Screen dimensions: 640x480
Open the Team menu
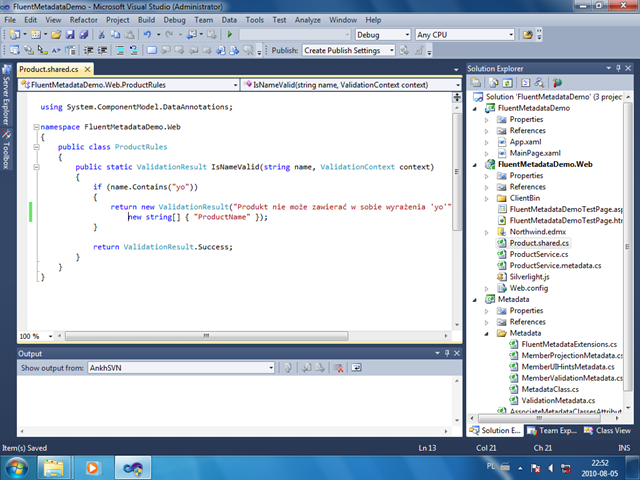click(x=203, y=20)
